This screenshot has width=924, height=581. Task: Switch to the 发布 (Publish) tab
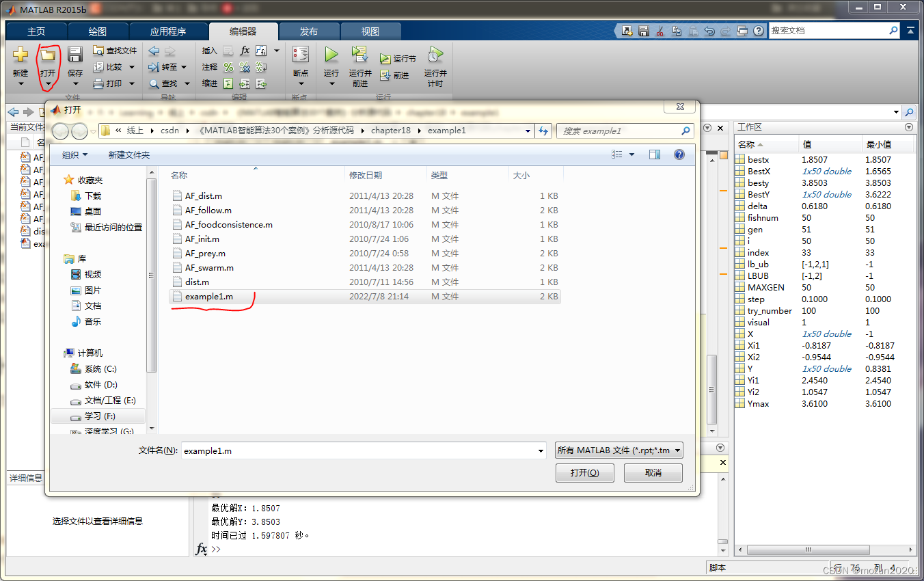[x=309, y=31]
